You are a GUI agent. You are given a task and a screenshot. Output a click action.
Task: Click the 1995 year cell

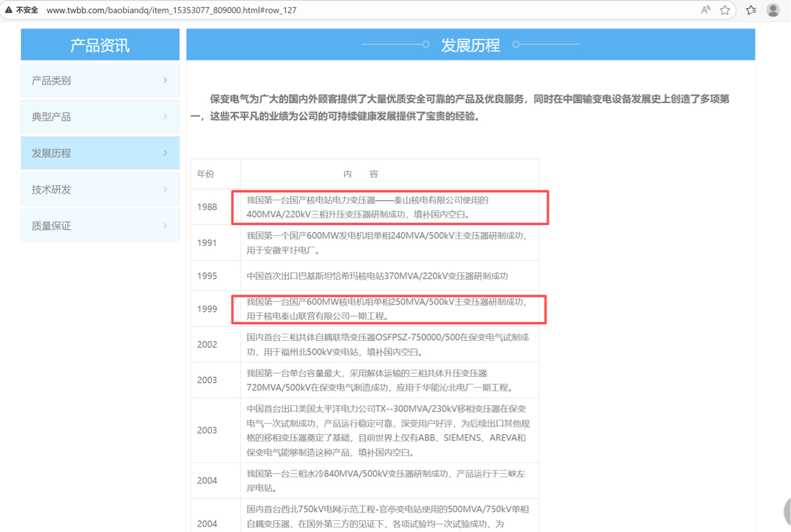point(215,276)
